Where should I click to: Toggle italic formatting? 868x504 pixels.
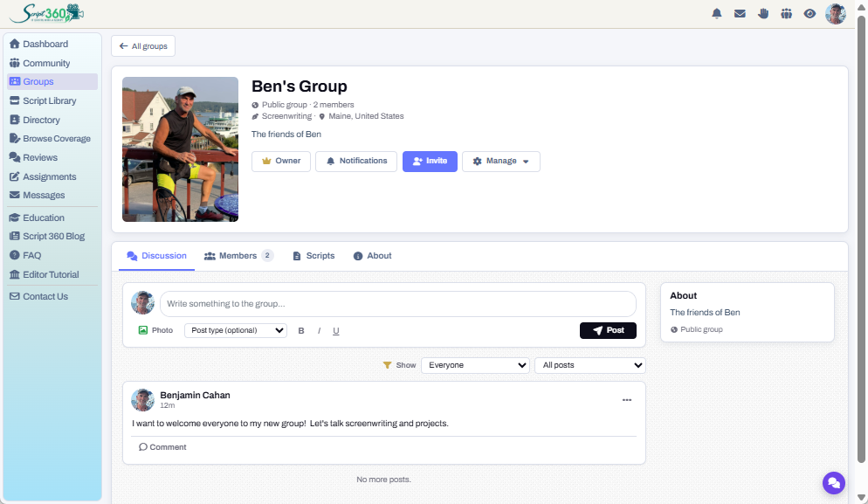click(x=319, y=331)
